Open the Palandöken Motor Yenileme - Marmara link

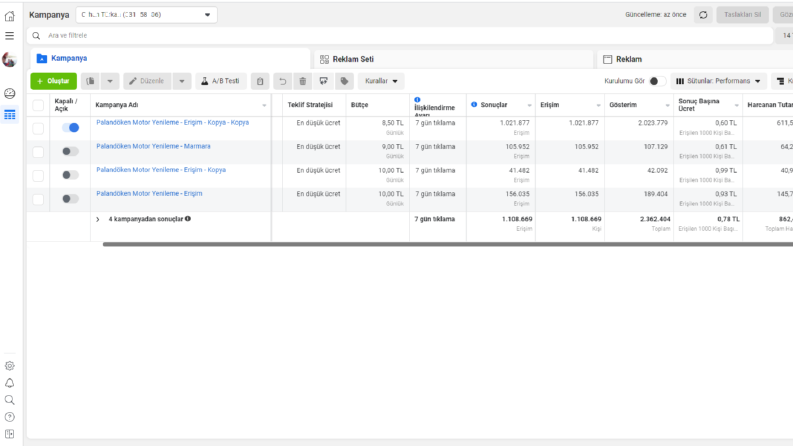(x=153, y=146)
